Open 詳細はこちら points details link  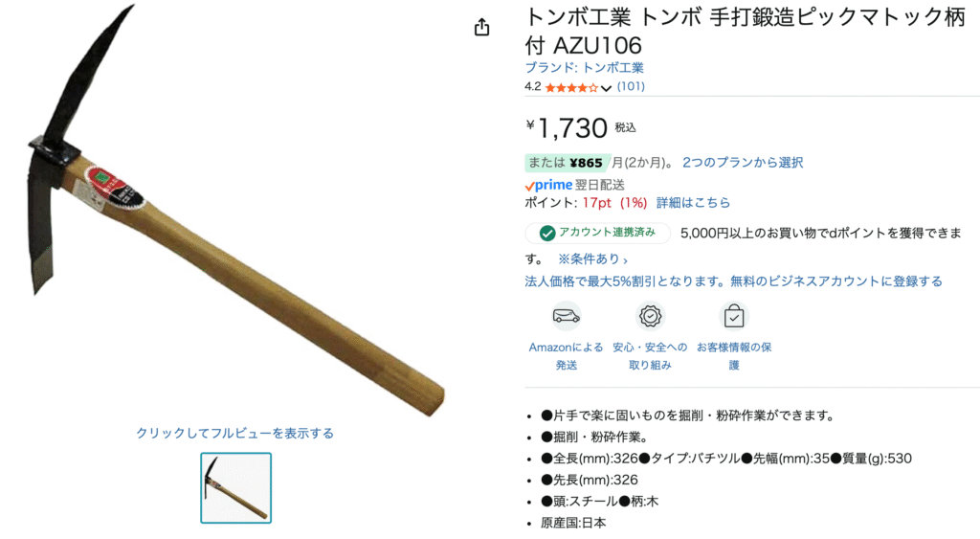[x=693, y=203]
